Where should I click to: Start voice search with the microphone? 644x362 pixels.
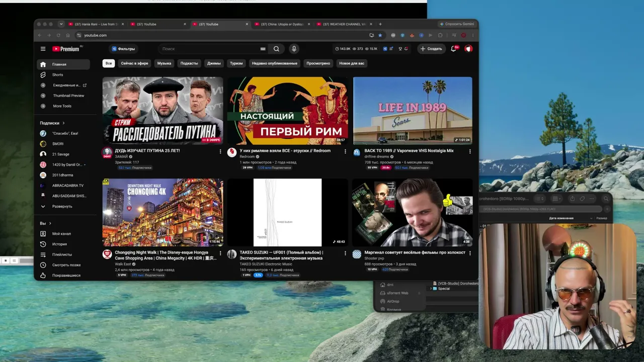click(x=294, y=49)
